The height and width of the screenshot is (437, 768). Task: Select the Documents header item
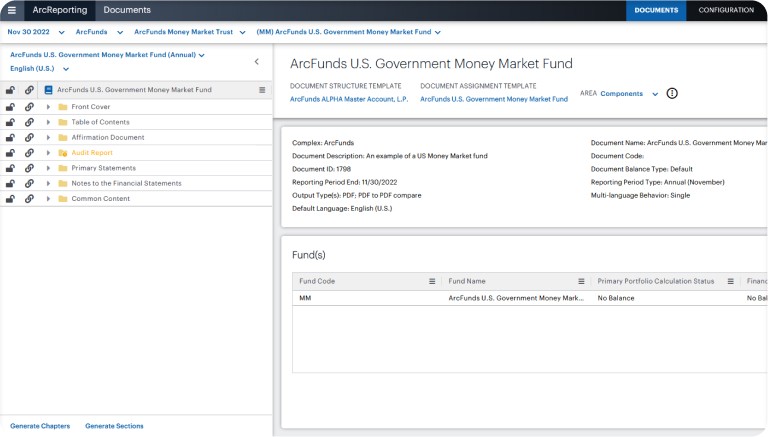[127, 10]
